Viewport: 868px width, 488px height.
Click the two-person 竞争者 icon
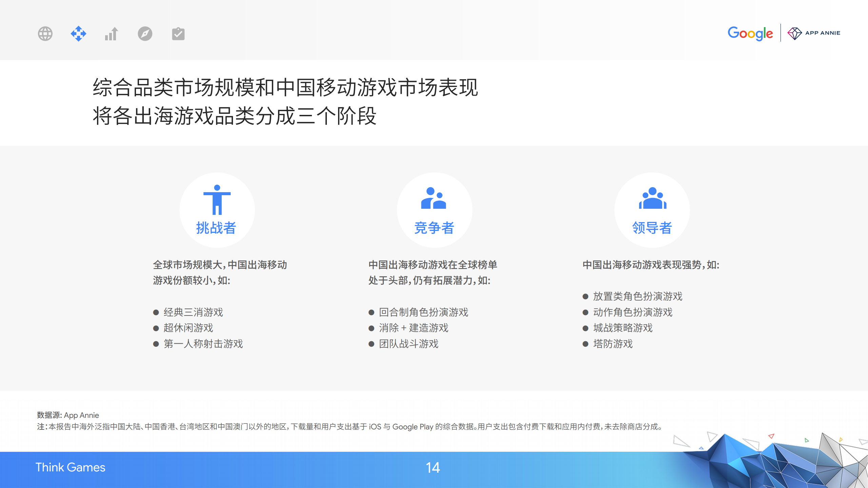[434, 198]
